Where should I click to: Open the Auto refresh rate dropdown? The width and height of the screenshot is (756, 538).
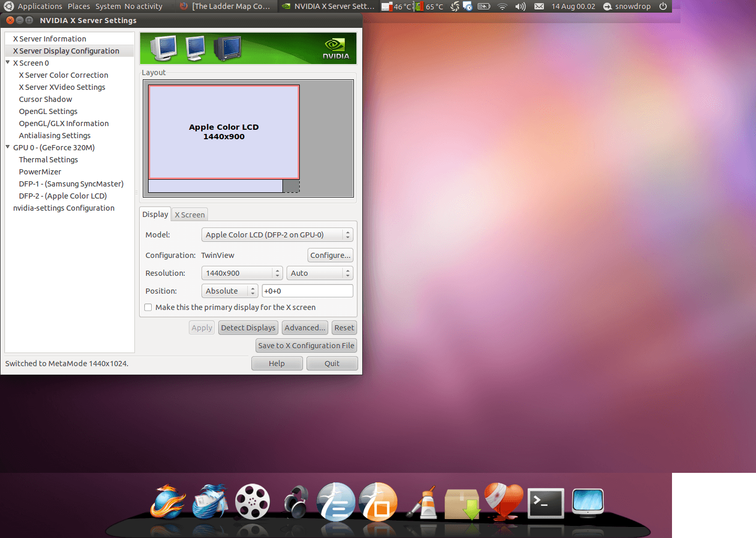point(320,273)
